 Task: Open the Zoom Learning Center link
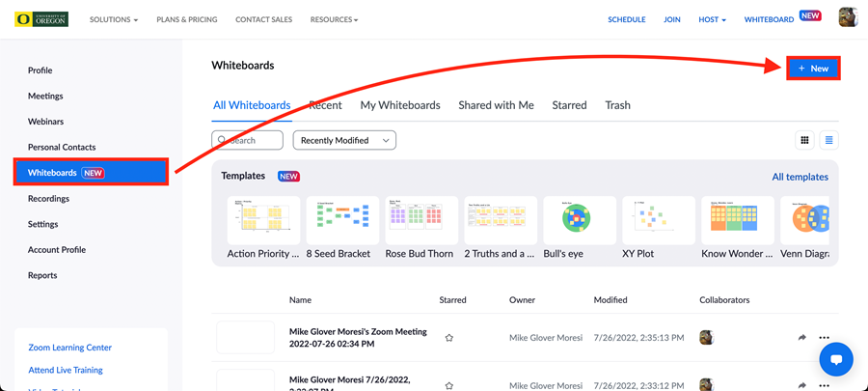69,348
